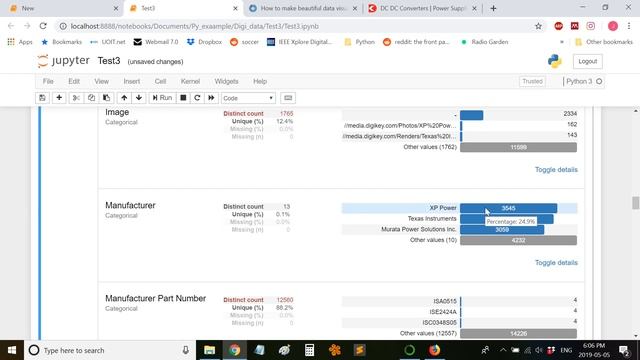The height and width of the screenshot is (360, 640).
Task: Open the Chrome three-dot menu
Action: point(629,26)
